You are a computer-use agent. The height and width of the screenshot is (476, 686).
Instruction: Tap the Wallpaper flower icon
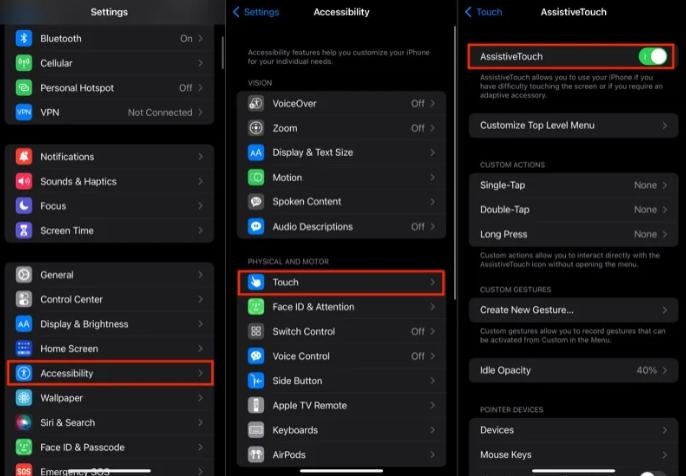[x=24, y=398]
